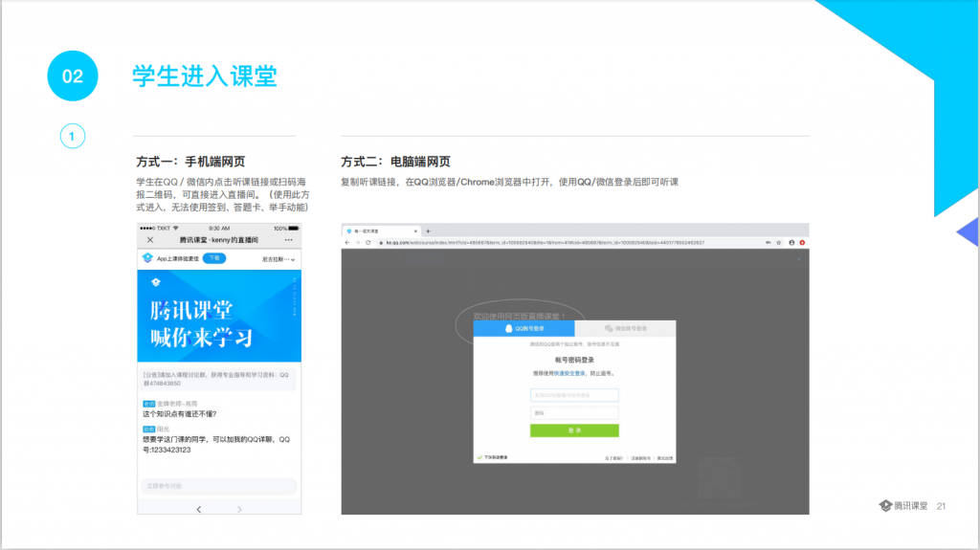Select message 这个知识点有谁还不懂?
The image size is (980, 550).
click(179, 414)
